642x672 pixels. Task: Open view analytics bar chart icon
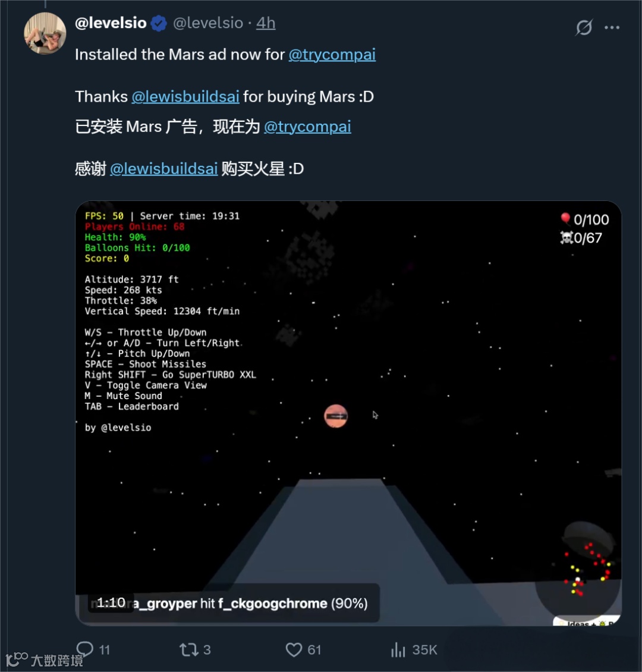pyautogui.click(x=398, y=650)
